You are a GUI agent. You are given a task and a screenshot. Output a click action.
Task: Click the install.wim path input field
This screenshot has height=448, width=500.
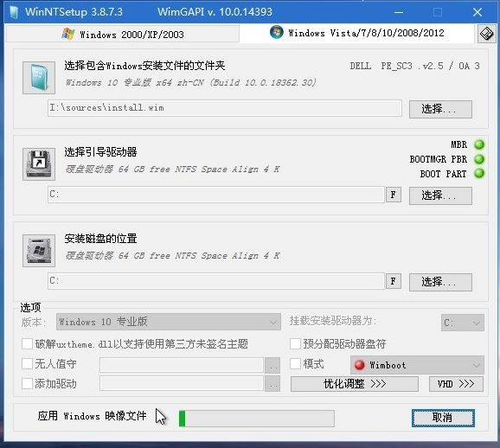point(225,108)
